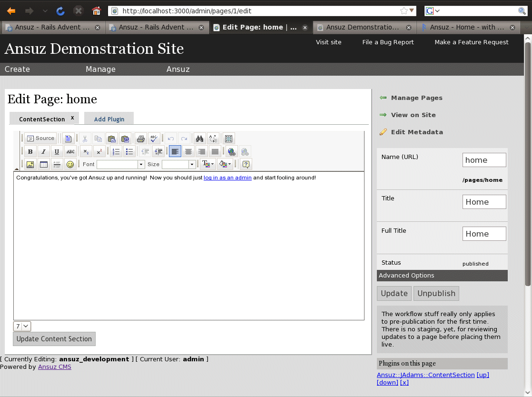Click the Insert Table icon
Viewport: 532px width, 397px height.
pyautogui.click(x=43, y=164)
